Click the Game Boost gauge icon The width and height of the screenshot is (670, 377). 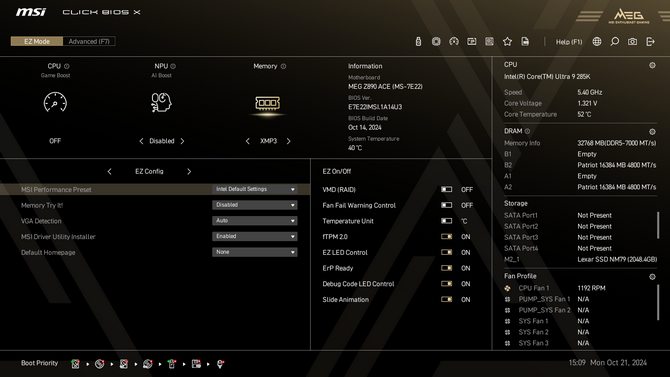coord(55,102)
